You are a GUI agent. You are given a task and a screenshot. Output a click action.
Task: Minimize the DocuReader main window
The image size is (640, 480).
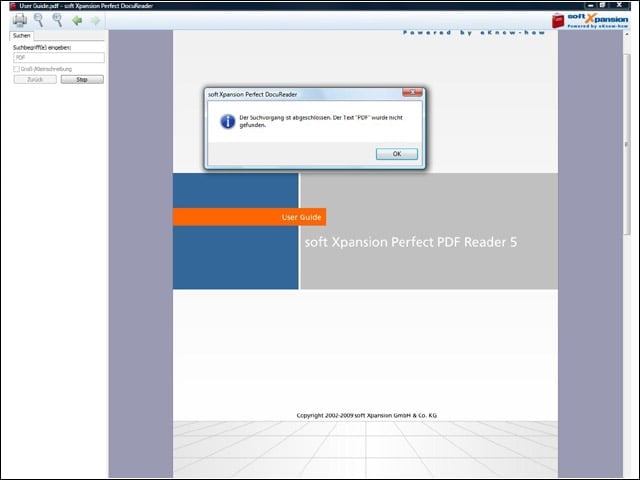(x=591, y=5)
